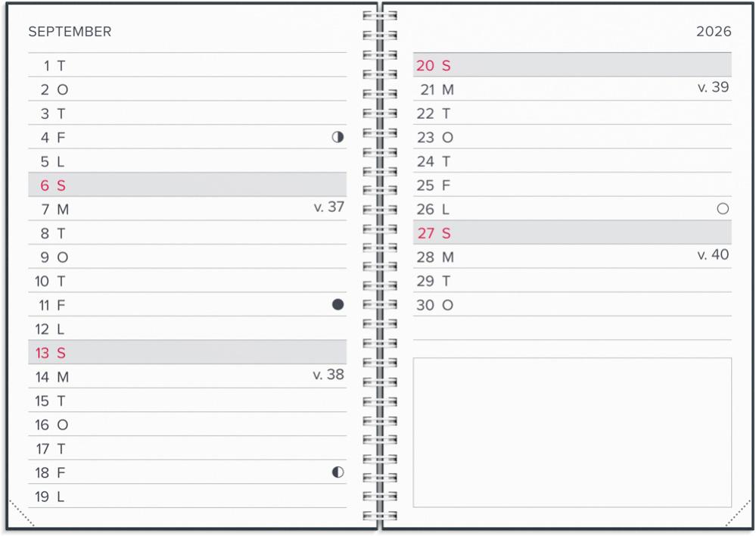756x536 pixels.
Task: Click the last quarter moon icon on 18 F
Action: (338, 472)
